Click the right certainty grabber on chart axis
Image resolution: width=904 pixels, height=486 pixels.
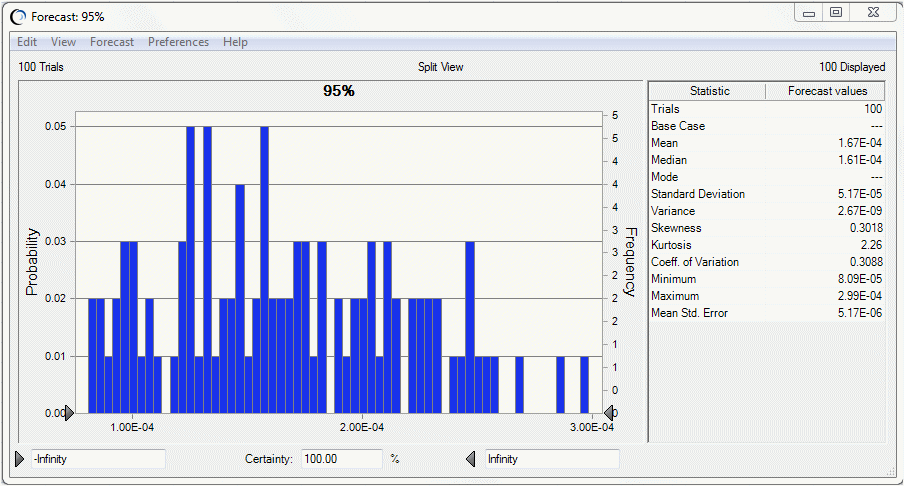(608, 412)
